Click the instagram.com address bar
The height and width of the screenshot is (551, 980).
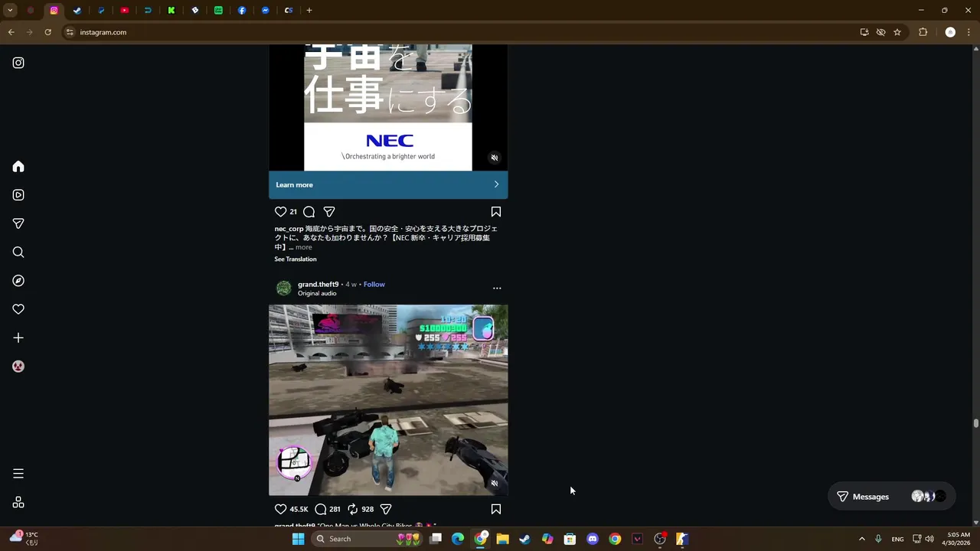pyautogui.click(x=459, y=32)
